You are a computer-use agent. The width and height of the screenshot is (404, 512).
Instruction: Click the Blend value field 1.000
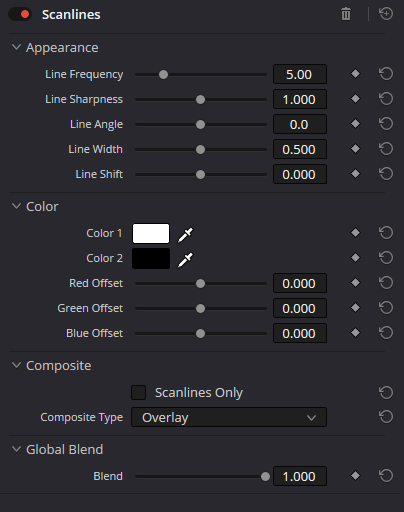[300, 476]
